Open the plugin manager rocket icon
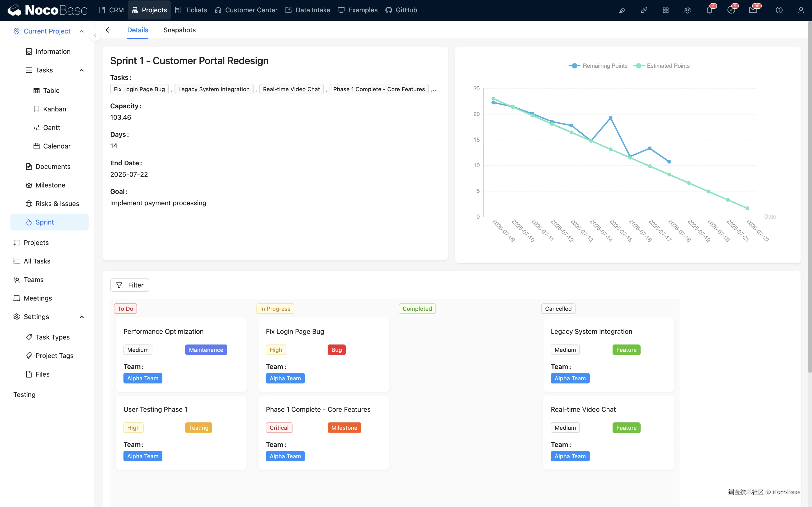This screenshot has width=812, height=507. [x=644, y=10]
